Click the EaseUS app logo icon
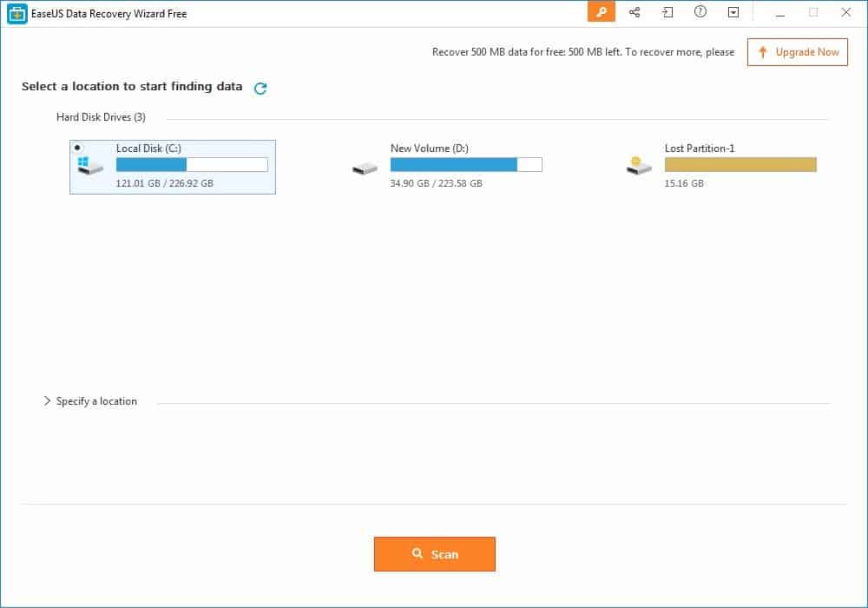This screenshot has width=868, height=608. [x=17, y=13]
